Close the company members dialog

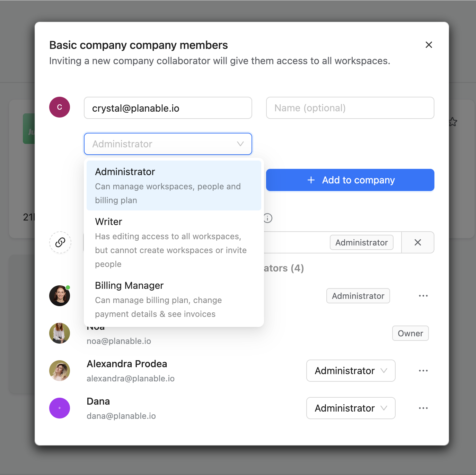[x=429, y=45]
